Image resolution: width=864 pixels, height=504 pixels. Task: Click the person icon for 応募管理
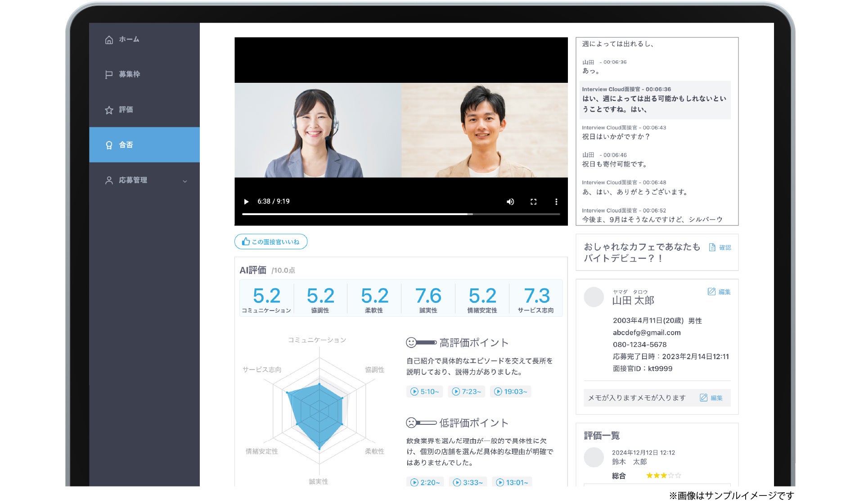(109, 180)
